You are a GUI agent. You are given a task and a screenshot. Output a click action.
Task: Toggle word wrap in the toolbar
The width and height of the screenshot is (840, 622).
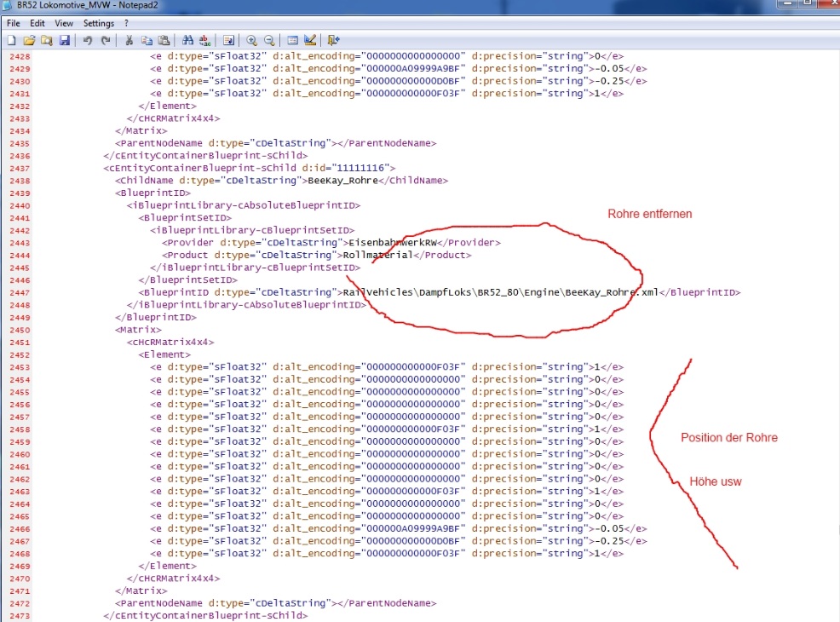[228, 40]
